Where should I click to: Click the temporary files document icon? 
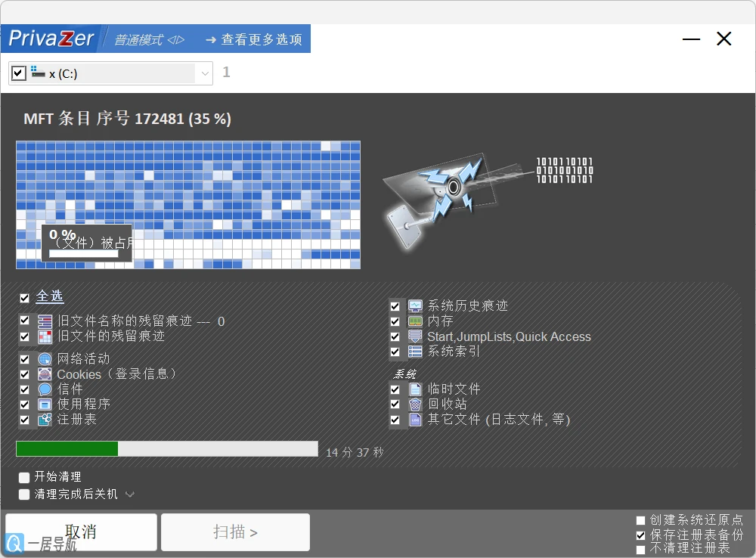pos(415,389)
